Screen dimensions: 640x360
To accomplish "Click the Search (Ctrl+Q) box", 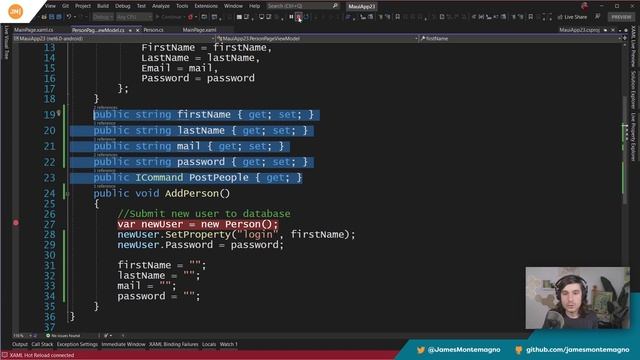I will click(x=302, y=6).
